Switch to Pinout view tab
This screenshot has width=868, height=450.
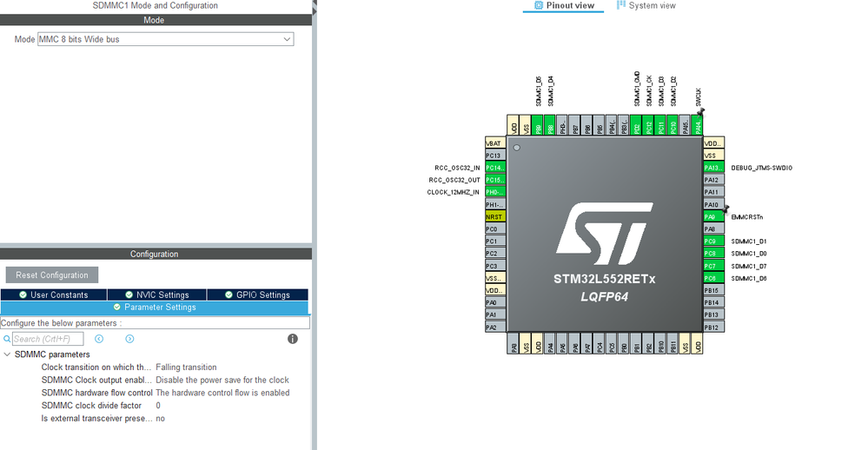pos(564,5)
